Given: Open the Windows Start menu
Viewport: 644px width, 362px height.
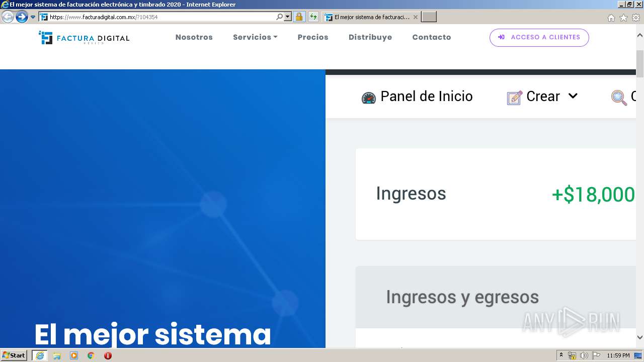Looking at the screenshot, I should click(x=14, y=355).
